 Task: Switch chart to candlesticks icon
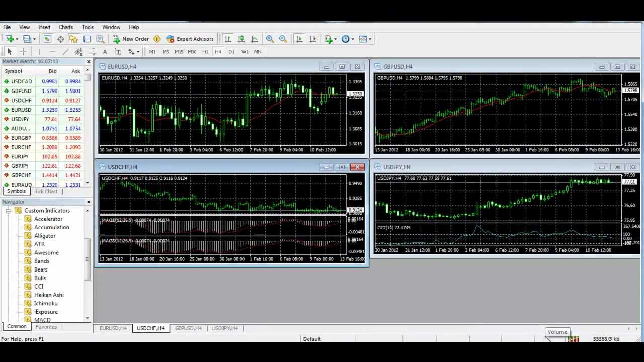point(241,39)
